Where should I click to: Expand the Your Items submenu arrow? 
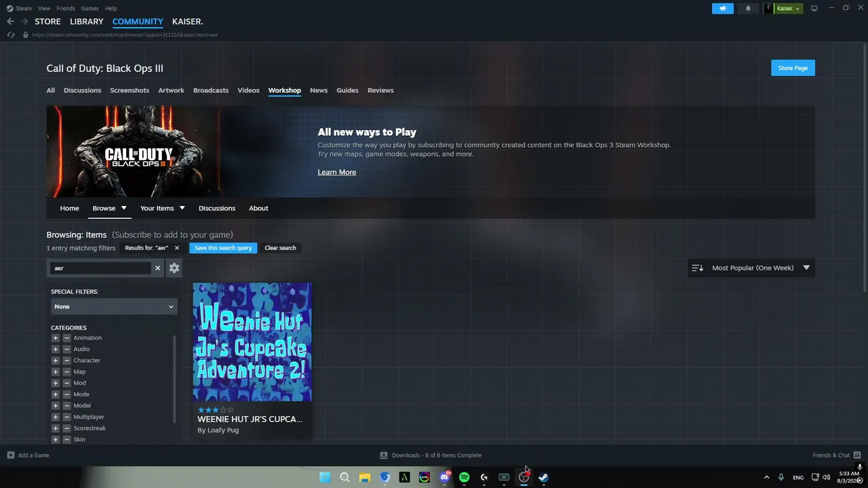coord(182,208)
